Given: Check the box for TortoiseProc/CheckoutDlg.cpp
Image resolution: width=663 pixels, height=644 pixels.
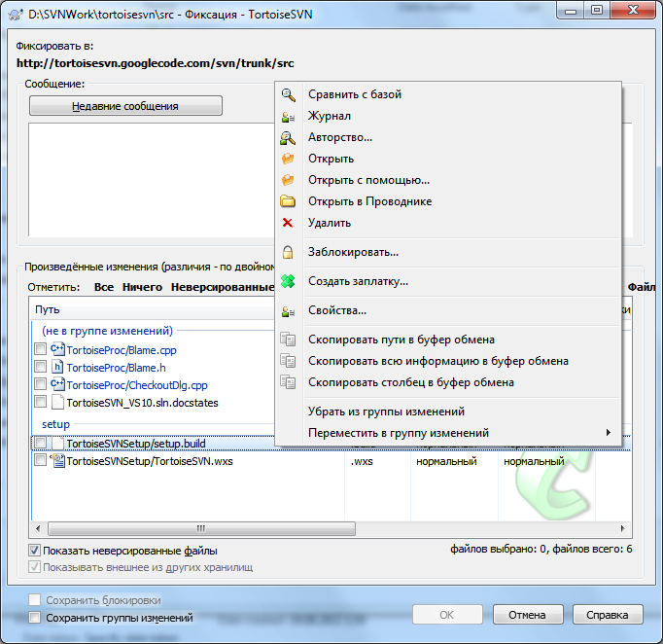Looking at the screenshot, I should (41, 384).
